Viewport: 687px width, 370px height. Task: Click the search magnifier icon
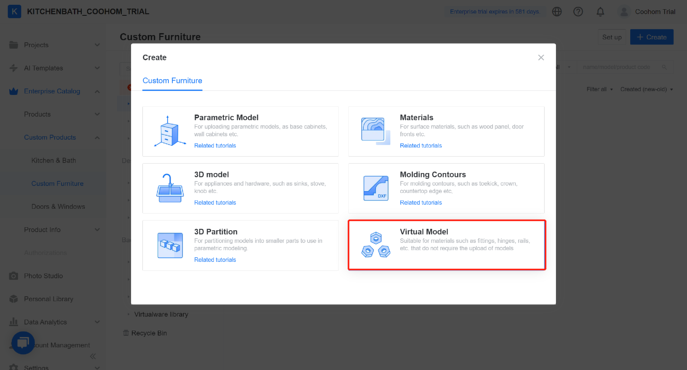coord(664,67)
